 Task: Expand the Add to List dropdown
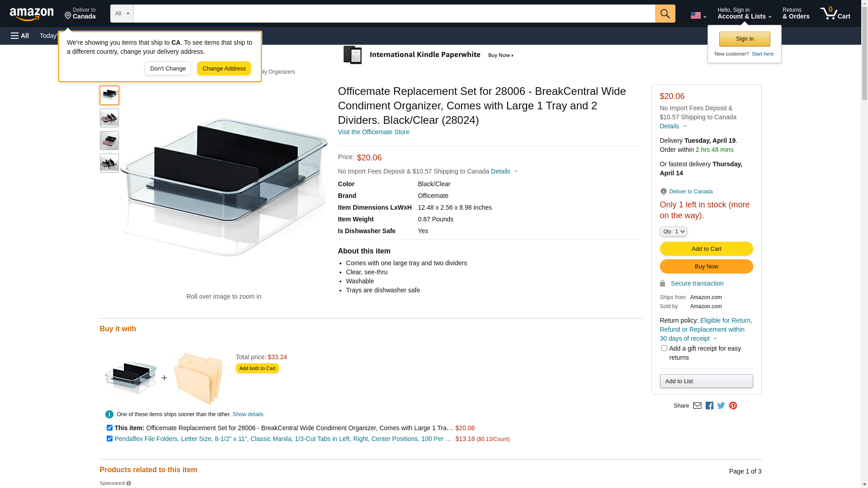coord(706,381)
